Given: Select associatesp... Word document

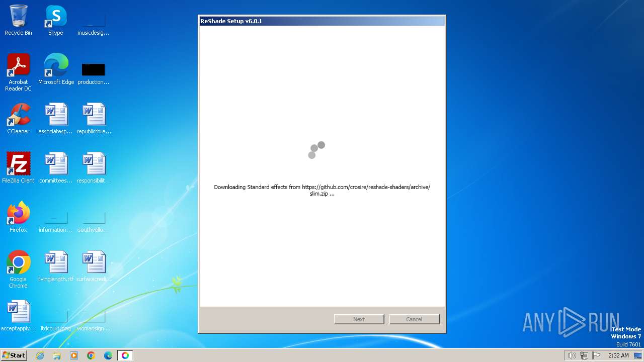Looking at the screenshot, I should [x=56, y=119].
